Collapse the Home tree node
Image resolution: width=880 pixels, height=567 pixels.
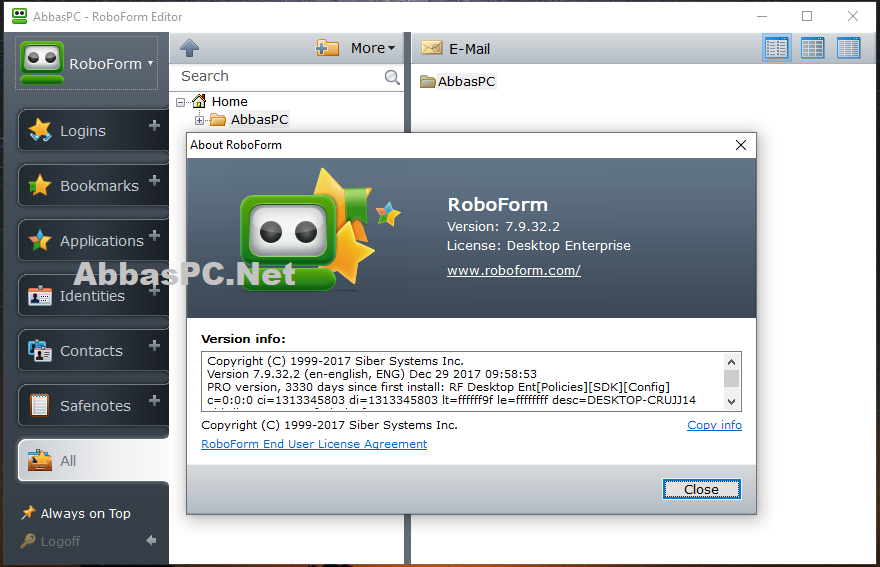pos(180,102)
